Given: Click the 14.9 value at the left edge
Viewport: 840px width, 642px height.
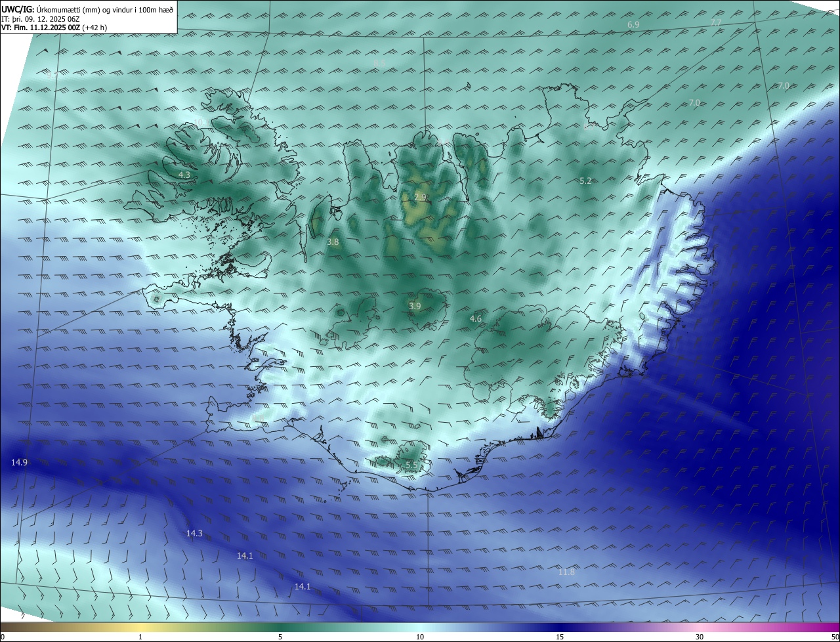Looking at the screenshot, I should (x=19, y=462).
